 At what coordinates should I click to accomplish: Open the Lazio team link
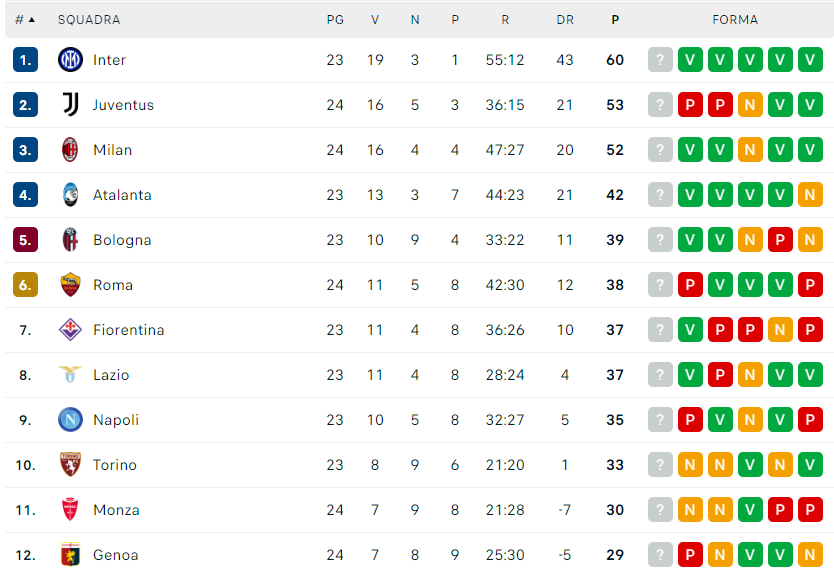pos(111,375)
